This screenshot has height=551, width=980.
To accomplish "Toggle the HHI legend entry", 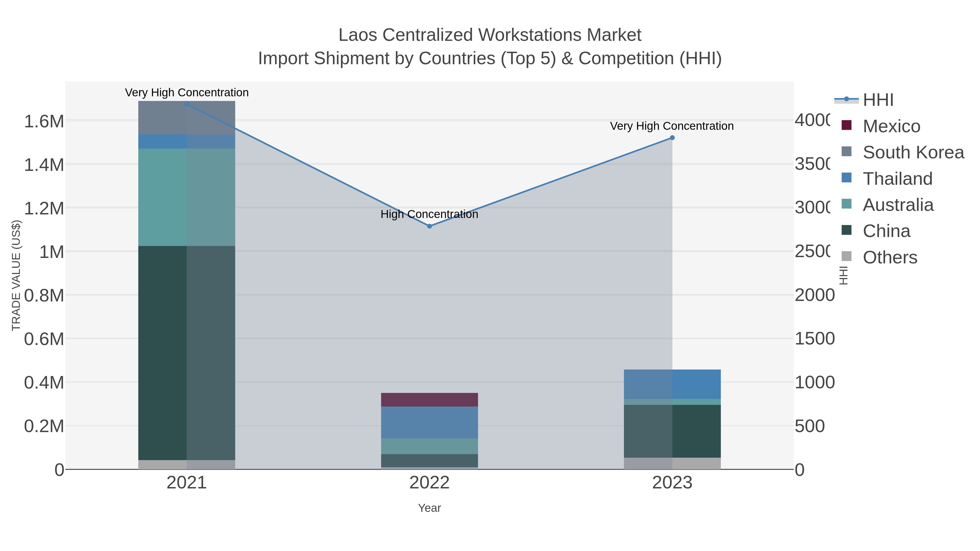I will [864, 100].
